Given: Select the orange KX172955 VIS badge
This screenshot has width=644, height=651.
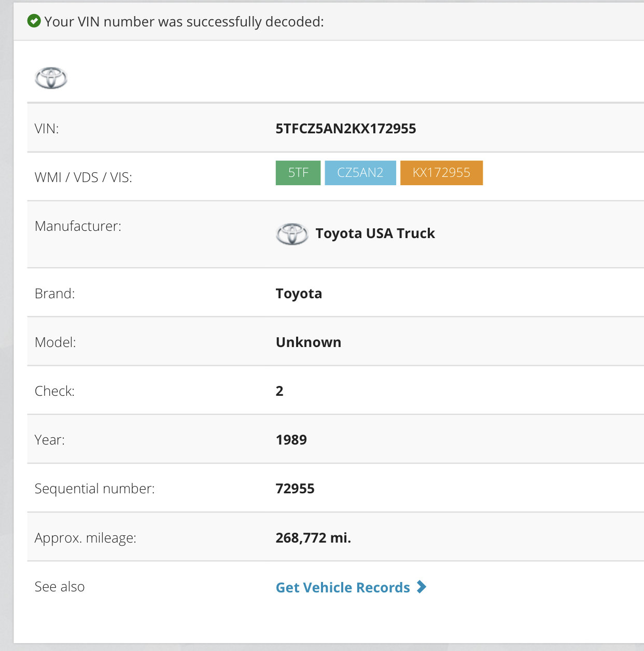Looking at the screenshot, I should coord(441,173).
